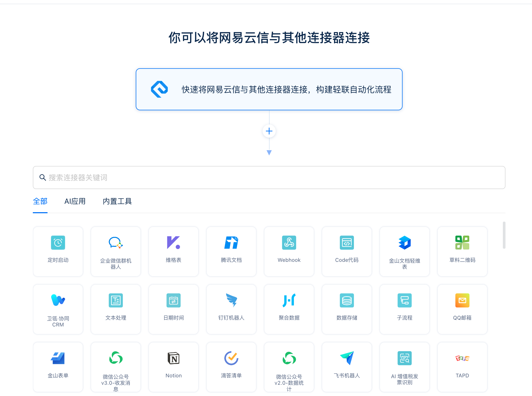This screenshot has width=532, height=396.
Task: Pick the 滴答清单 checkmark connector
Action: 231,358
